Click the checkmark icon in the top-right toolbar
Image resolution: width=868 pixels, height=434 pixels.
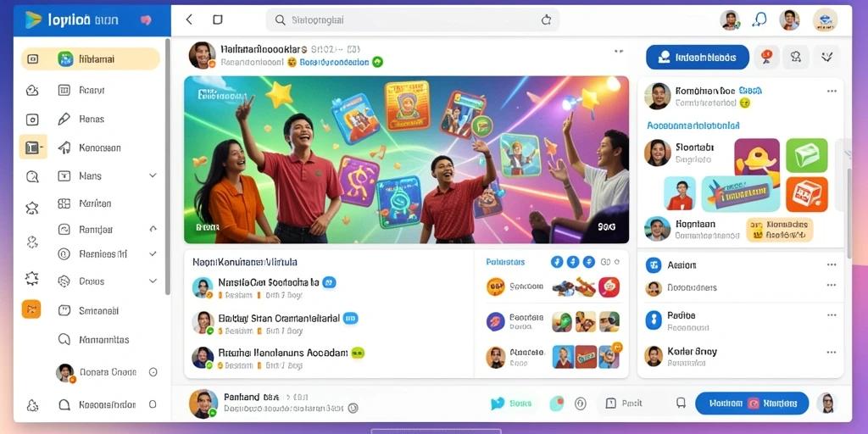pyautogui.click(x=827, y=57)
